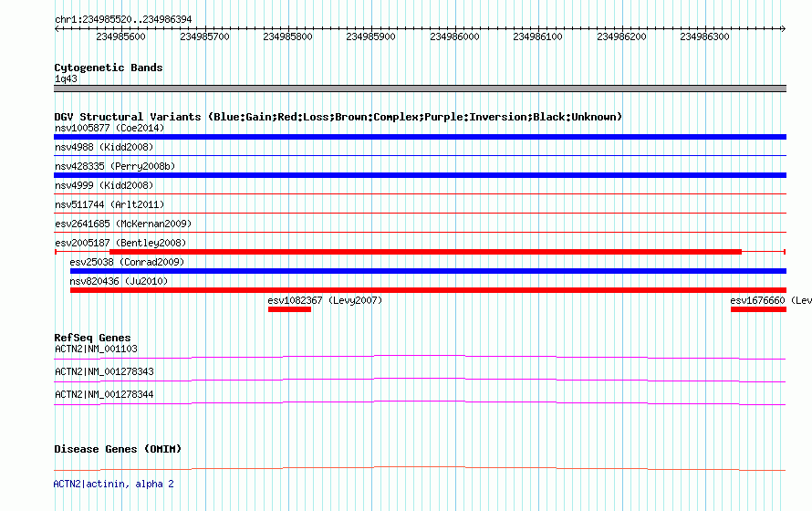Open variant nsv511744 (Arlt2011) label

(x=109, y=204)
